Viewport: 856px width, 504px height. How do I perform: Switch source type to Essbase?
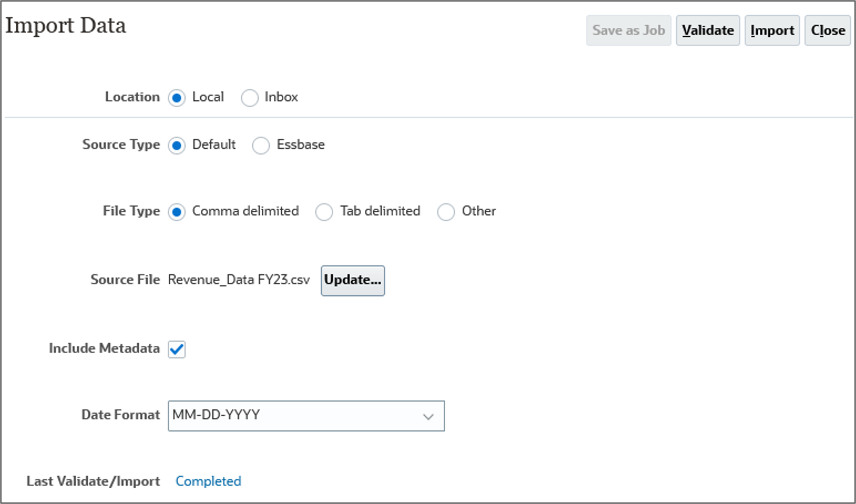(261, 145)
